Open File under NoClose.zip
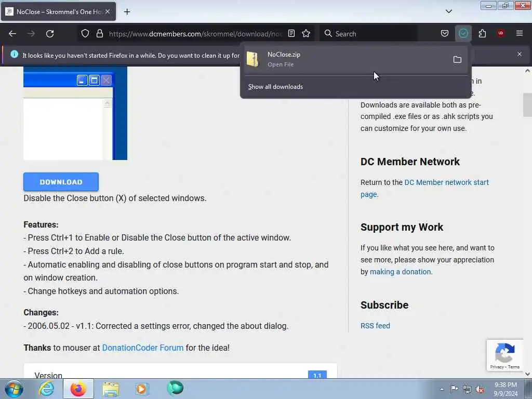 coord(281,64)
